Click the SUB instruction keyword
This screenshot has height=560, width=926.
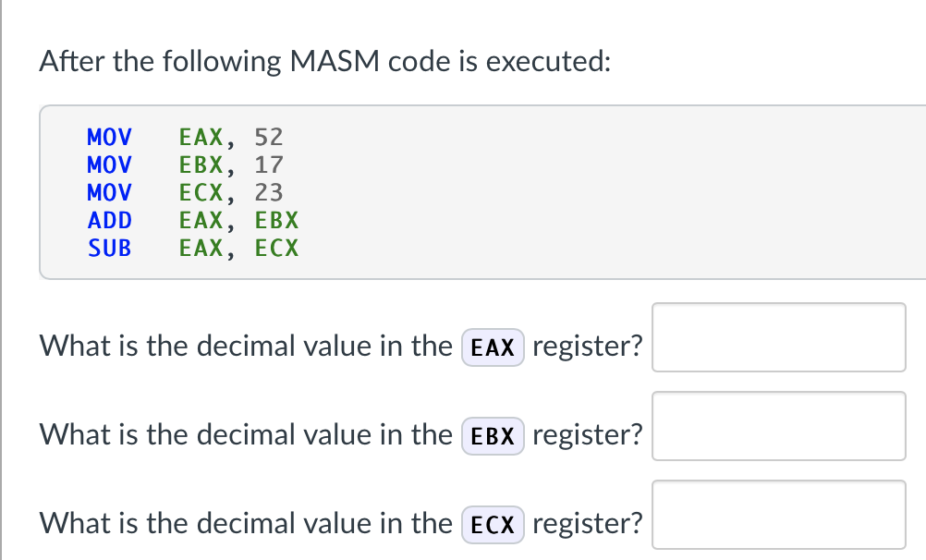[109, 249]
